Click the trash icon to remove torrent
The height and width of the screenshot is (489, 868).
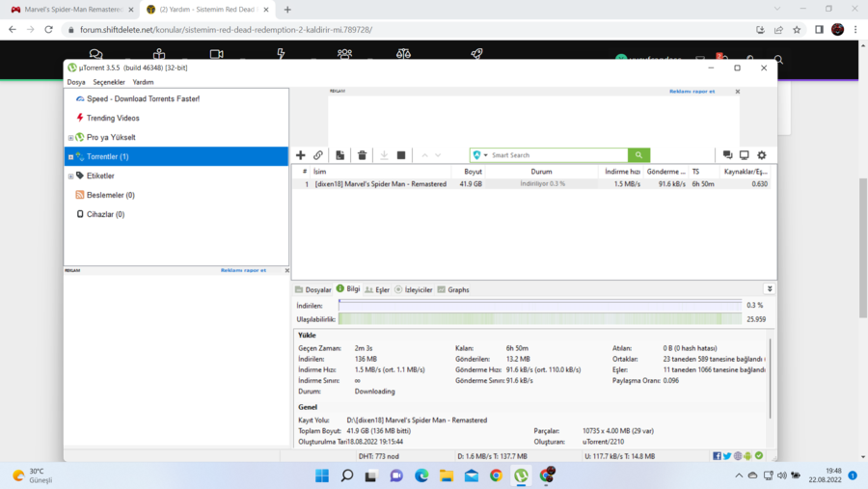point(363,155)
